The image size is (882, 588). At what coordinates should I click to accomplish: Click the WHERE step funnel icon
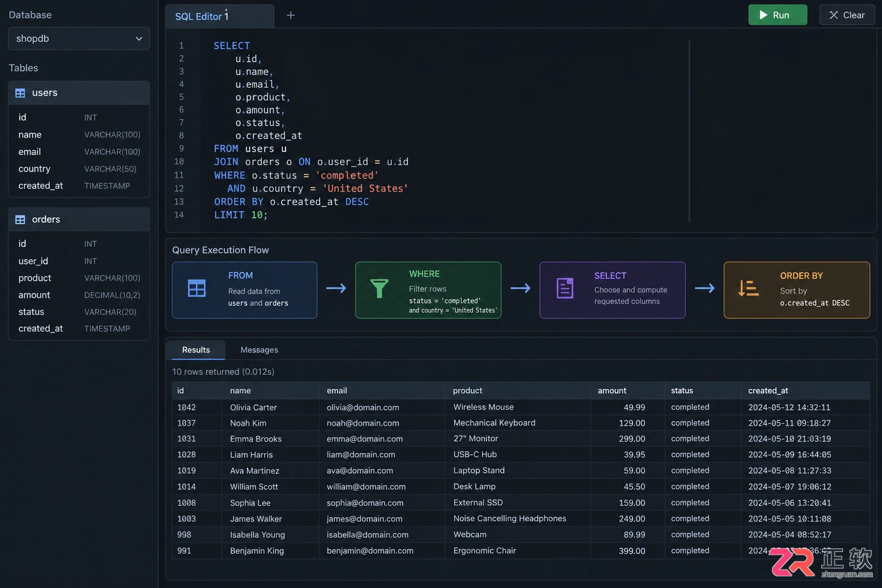380,288
